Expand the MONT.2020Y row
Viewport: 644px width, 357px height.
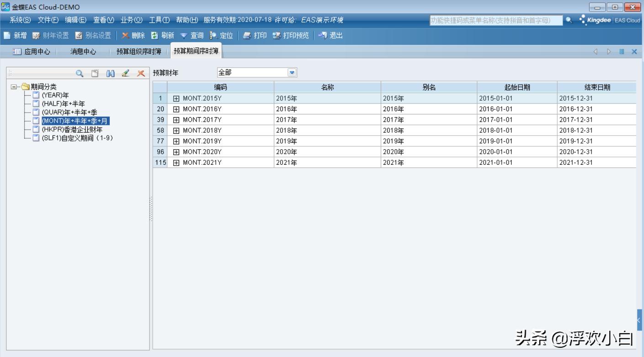coord(176,152)
